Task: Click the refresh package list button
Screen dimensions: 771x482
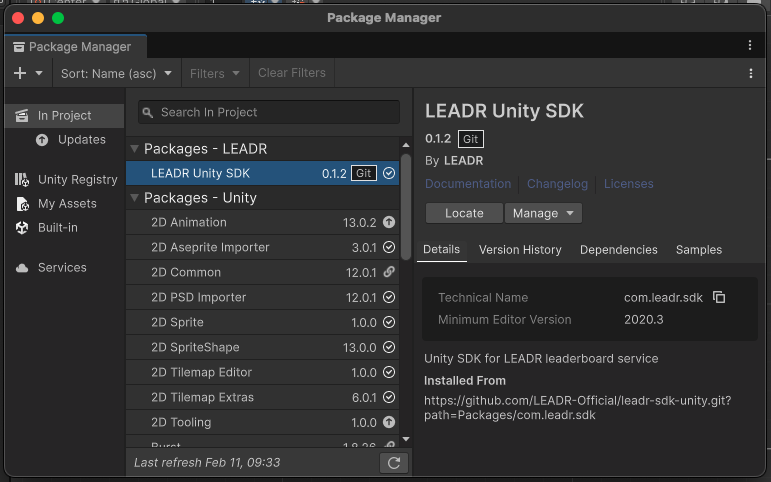Action: tap(394, 463)
